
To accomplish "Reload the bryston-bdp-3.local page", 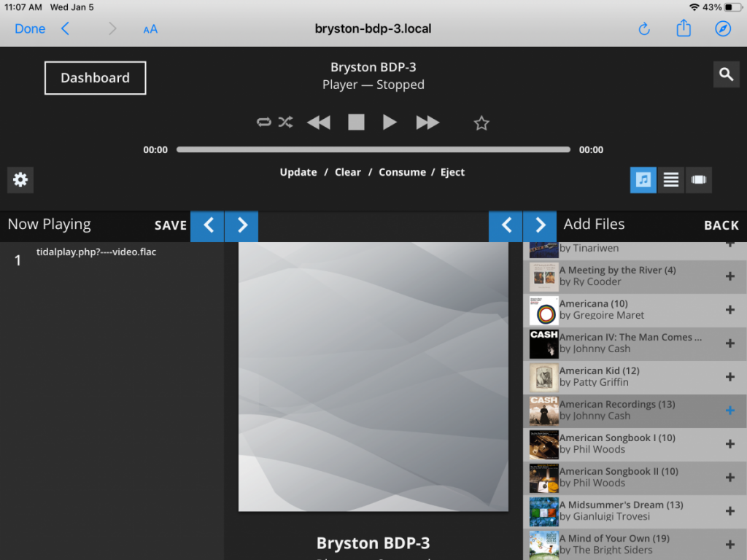I will pyautogui.click(x=644, y=29).
